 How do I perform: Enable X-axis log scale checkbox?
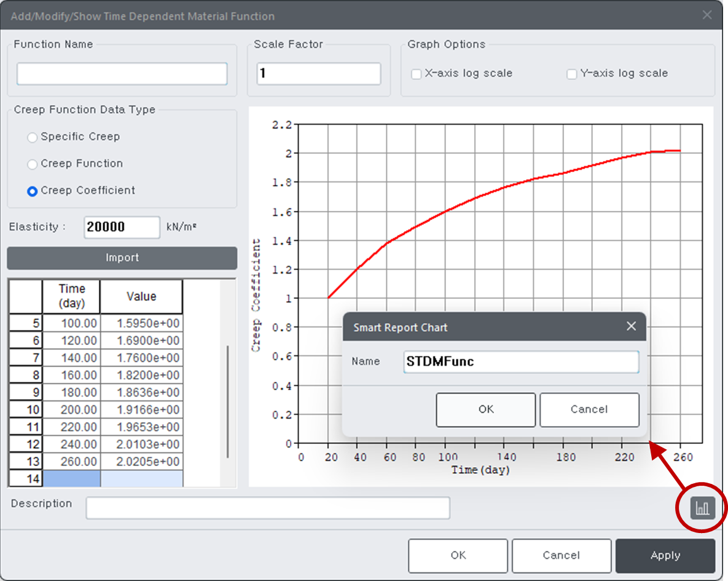[417, 74]
